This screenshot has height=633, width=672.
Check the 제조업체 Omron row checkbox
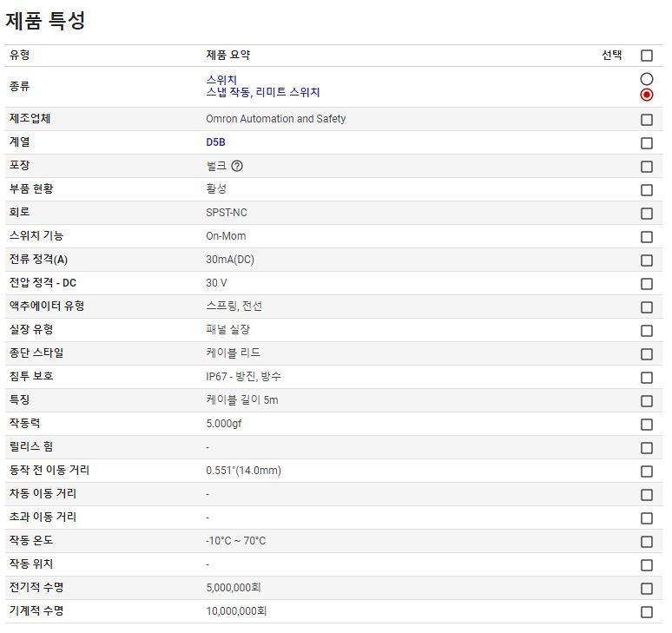point(646,120)
